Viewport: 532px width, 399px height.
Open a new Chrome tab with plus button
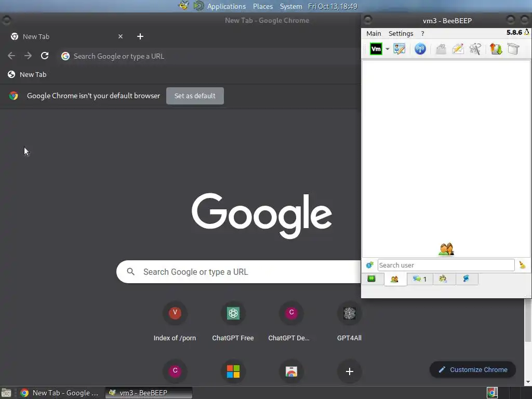140,36
